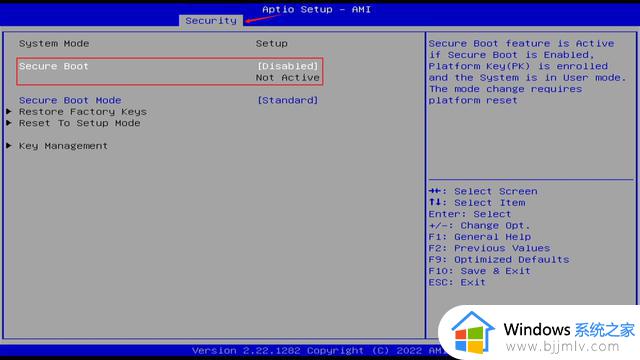
Task: Expand the arrow beside Reset To Setup Mode
Action: click(9, 123)
